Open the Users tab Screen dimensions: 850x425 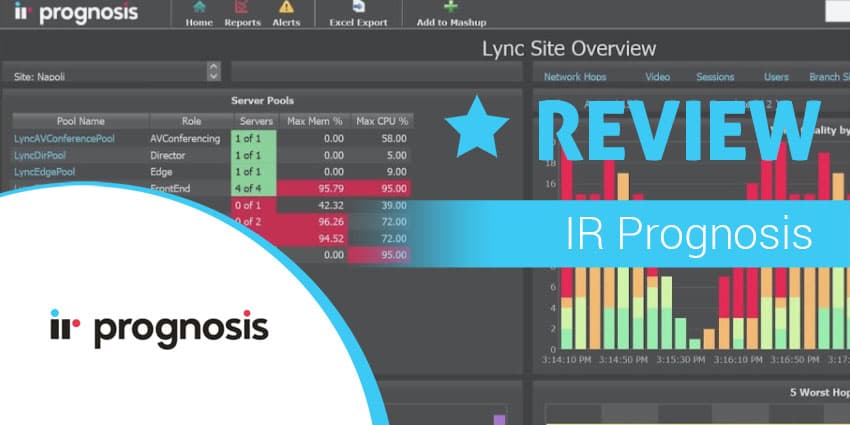776,77
